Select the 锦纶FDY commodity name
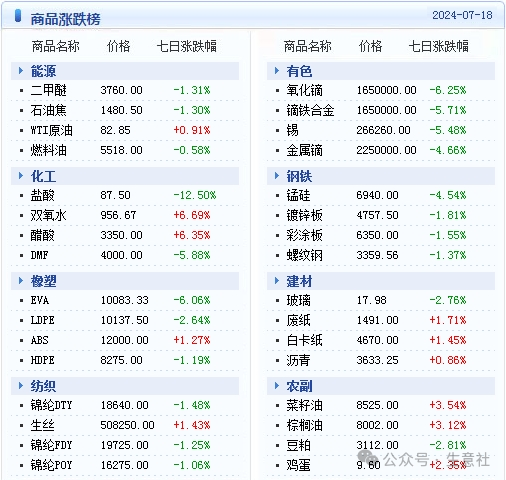The width and height of the screenshot is (506, 480). (x=52, y=445)
